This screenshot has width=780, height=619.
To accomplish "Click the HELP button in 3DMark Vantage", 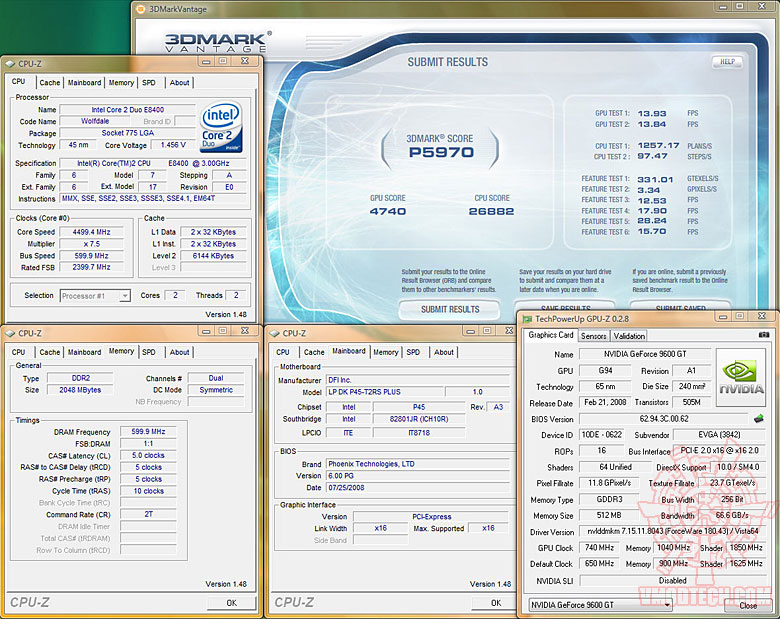I will 727,62.
